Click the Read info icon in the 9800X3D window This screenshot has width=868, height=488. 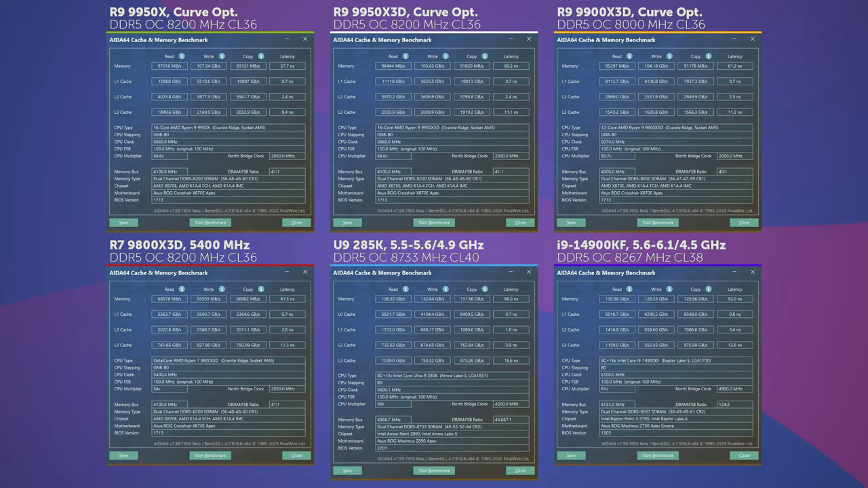182,289
